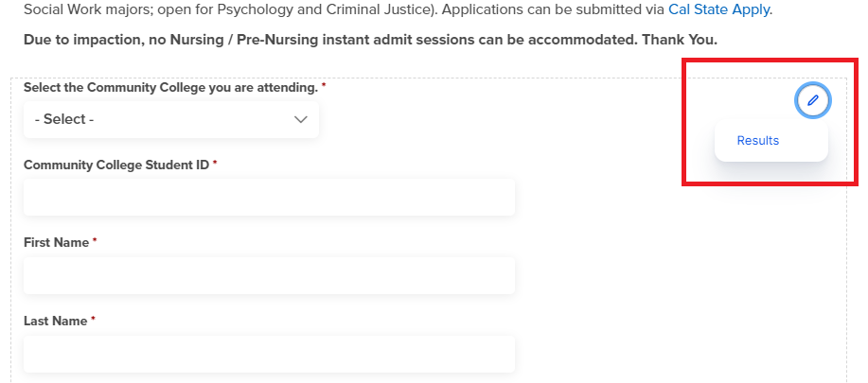This screenshot has height=383, width=868.
Task: Click the red asterisk beside Last Name
Action: [x=94, y=321]
